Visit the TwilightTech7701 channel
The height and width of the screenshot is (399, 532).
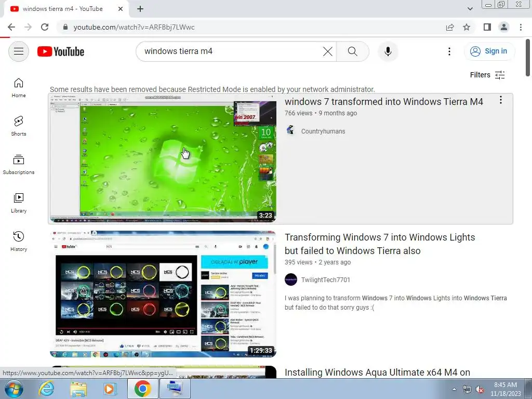[x=325, y=280]
